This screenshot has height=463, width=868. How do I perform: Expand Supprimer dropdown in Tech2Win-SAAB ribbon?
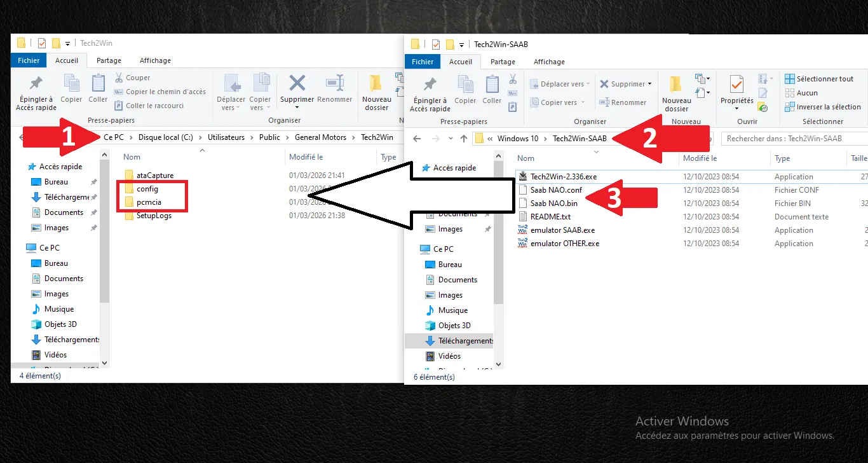pos(649,84)
